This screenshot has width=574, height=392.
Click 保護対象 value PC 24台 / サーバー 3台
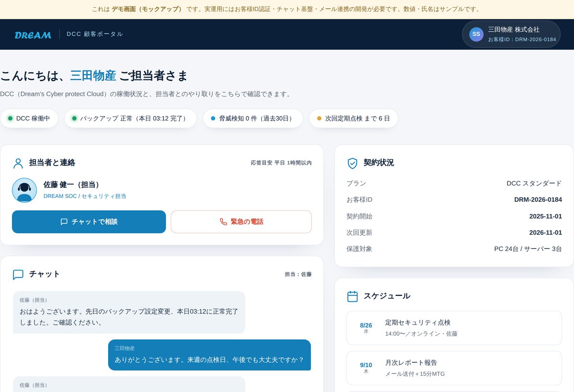[528, 249]
